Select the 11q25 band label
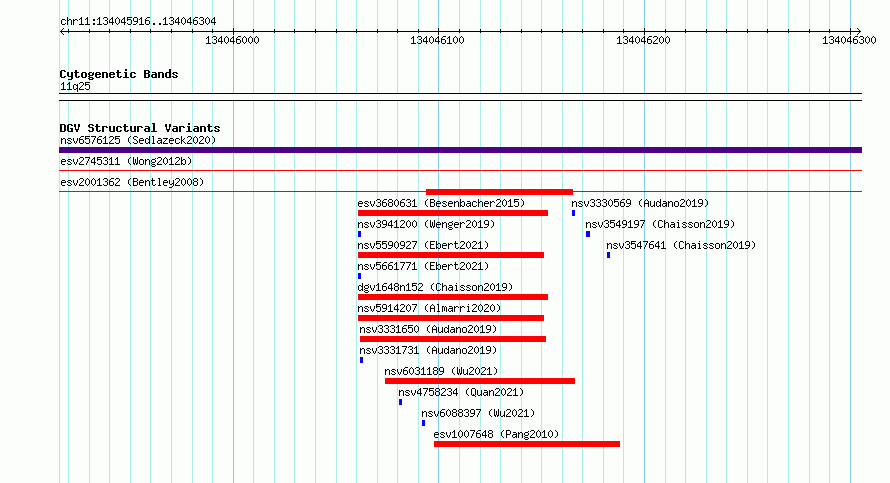Screen dimensions: 890x483 click(x=75, y=86)
